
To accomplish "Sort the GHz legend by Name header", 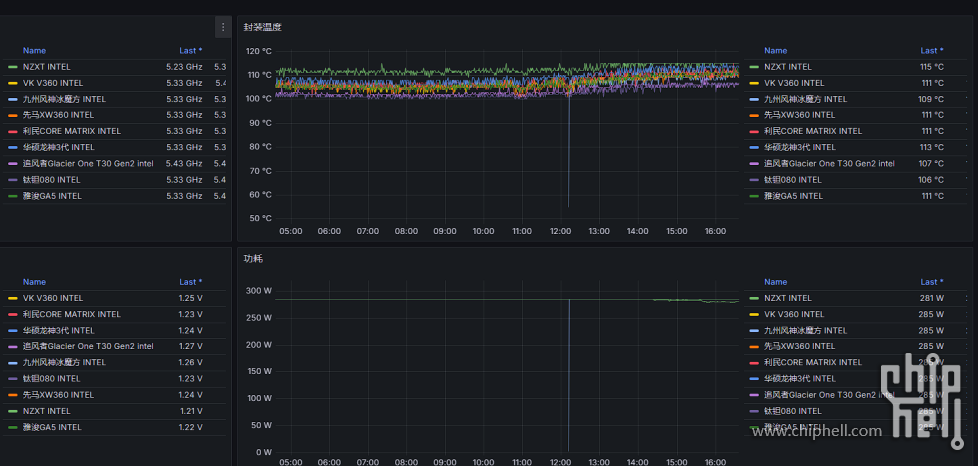I will pos(34,51).
